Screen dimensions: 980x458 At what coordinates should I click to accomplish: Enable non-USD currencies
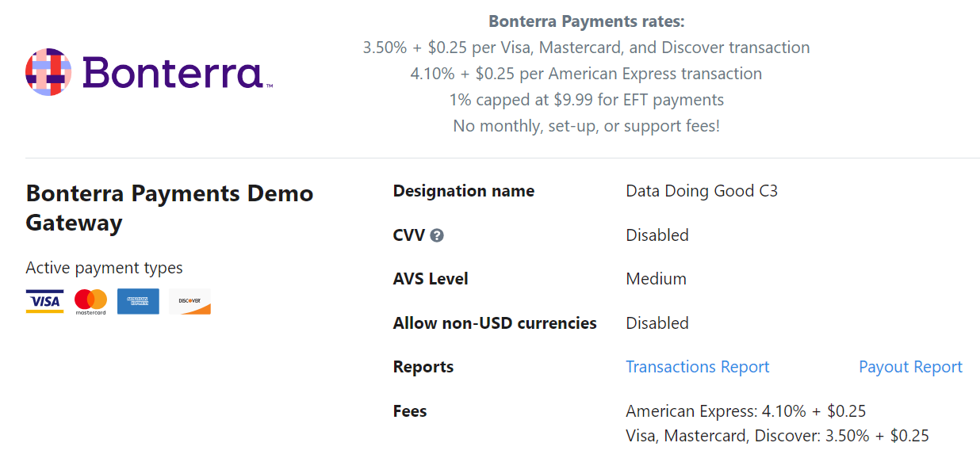click(x=657, y=323)
